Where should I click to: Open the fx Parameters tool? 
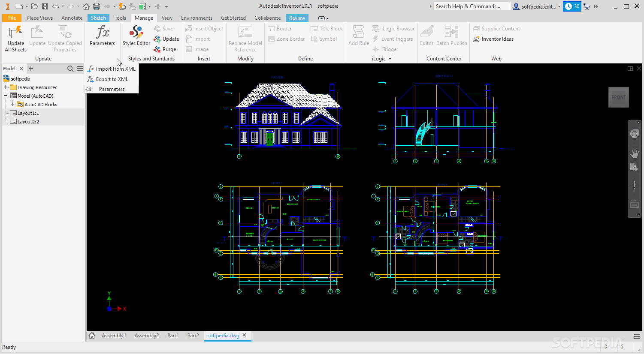[102, 35]
